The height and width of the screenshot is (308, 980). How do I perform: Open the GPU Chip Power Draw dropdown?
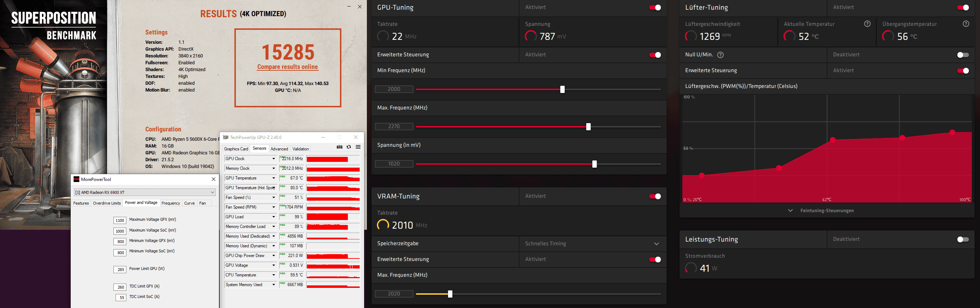tap(273, 256)
